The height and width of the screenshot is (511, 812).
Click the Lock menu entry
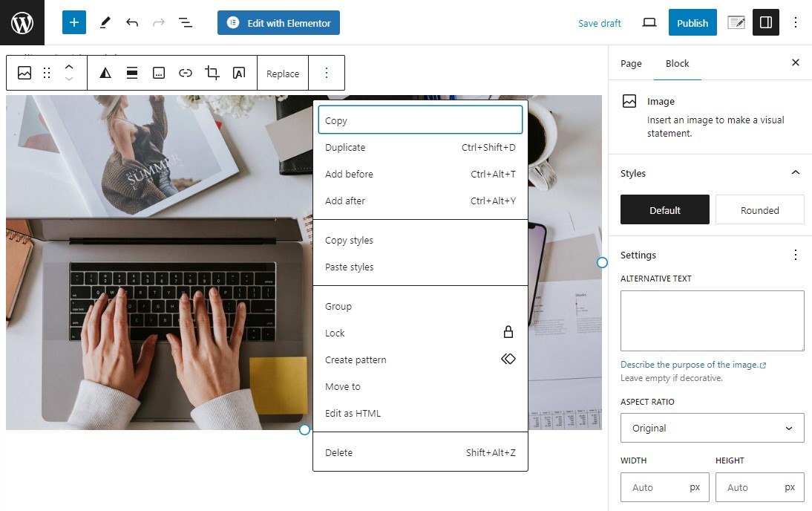point(421,333)
